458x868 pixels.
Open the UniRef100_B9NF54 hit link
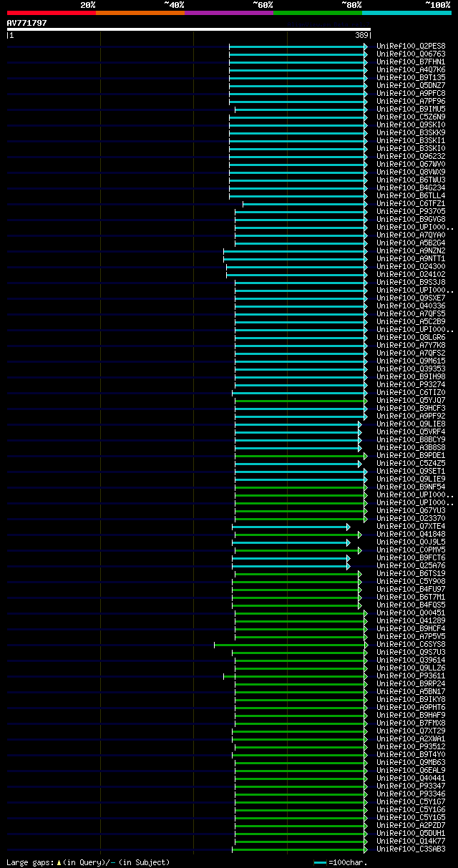[411, 487]
